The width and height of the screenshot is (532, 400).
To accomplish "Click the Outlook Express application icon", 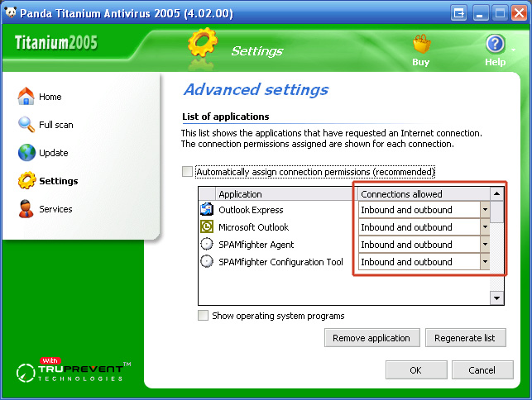I will (x=207, y=209).
